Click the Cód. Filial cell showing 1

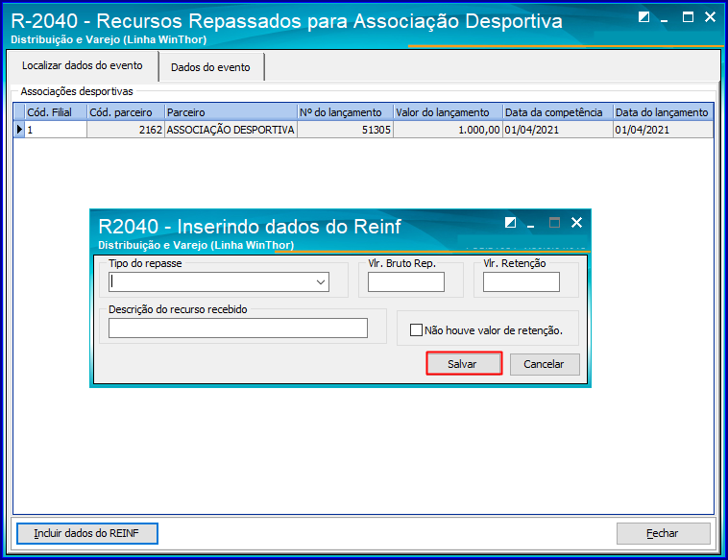click(x=56, y=130)
